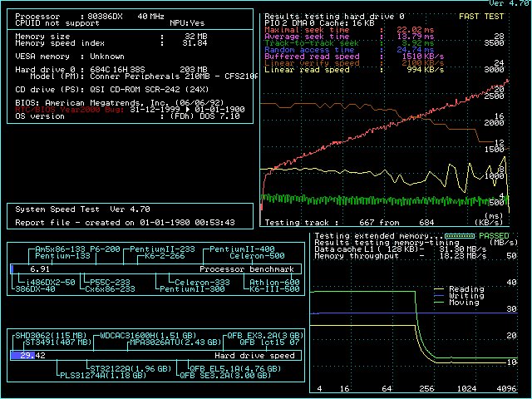Click the Processor benchmark bar value 6.91
Image resolution: width=532 pixels, height=399 pixels.
point(39,270)
